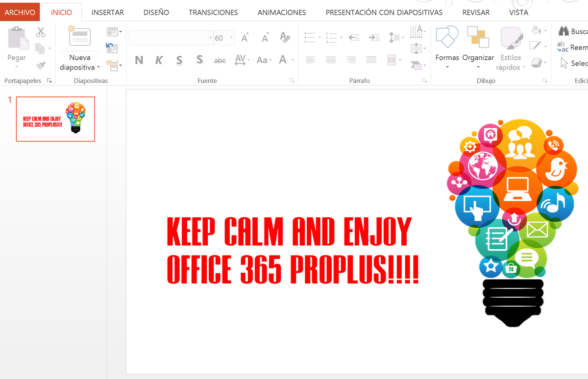Screen dimensions: 588x379
Task: Select the Format Painter brush icon
Action: [x=41, y=65]
